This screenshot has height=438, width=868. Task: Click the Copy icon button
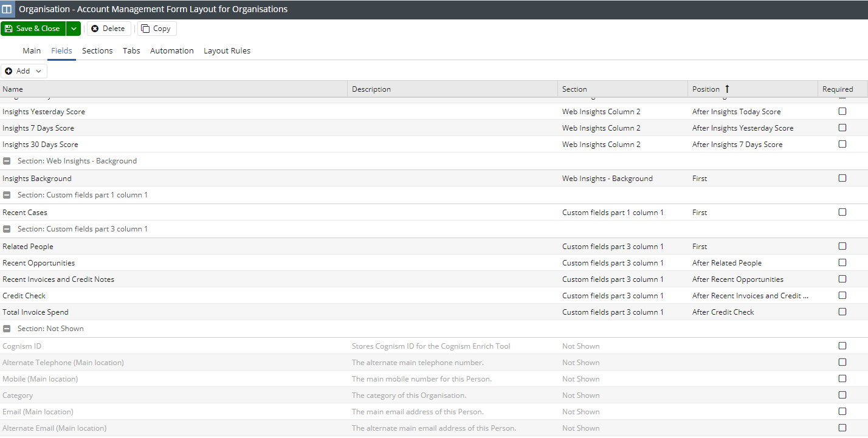(146, 28)
